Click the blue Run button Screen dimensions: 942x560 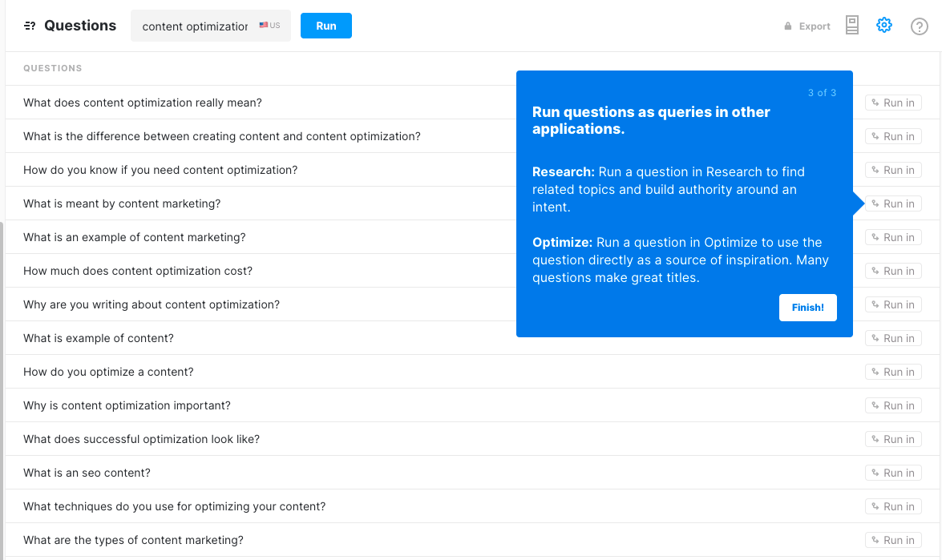click(325, 26)
